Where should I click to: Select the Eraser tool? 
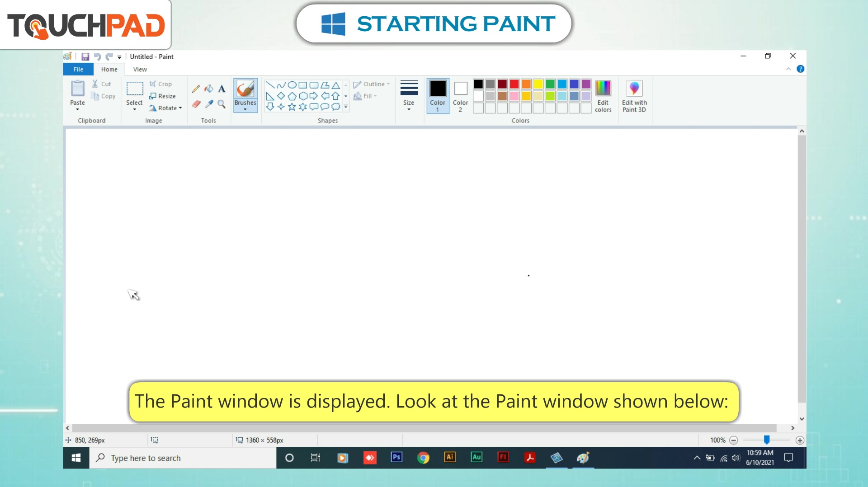(x=196, y=104)
